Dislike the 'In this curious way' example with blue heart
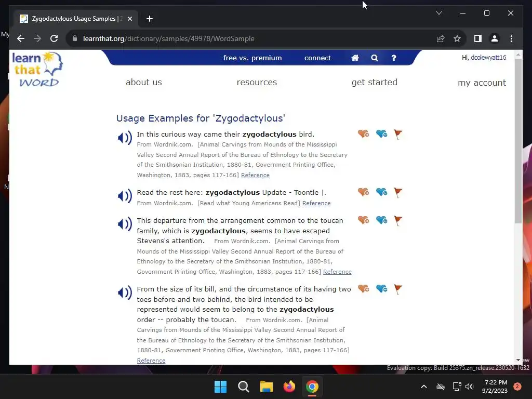This screenshot has height=399, width=532. coord(382,134)
